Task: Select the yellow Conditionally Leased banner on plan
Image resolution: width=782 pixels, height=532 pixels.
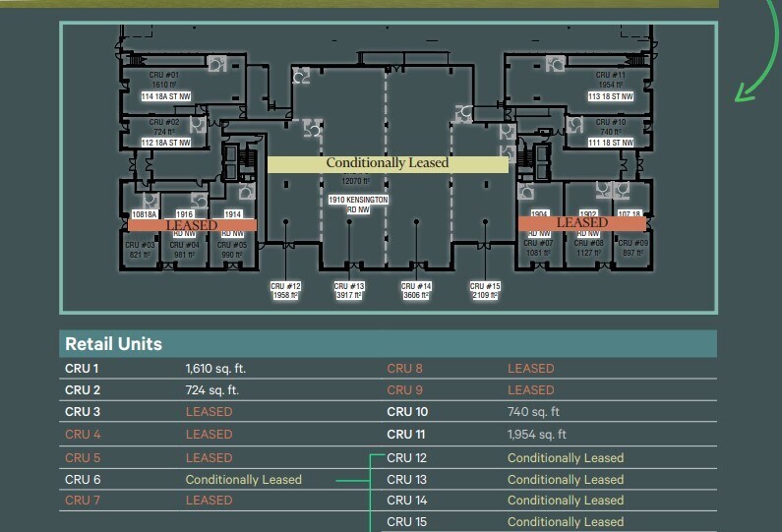Action: pyautogui.click(x=388, y=163)
